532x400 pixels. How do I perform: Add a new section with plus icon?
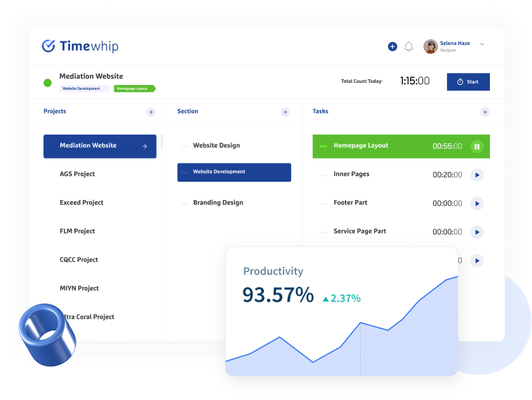(x=285, y=112)
